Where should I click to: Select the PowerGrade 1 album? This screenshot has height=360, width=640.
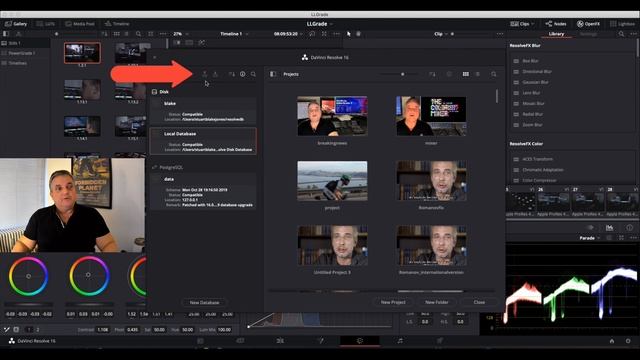[22, 53]
